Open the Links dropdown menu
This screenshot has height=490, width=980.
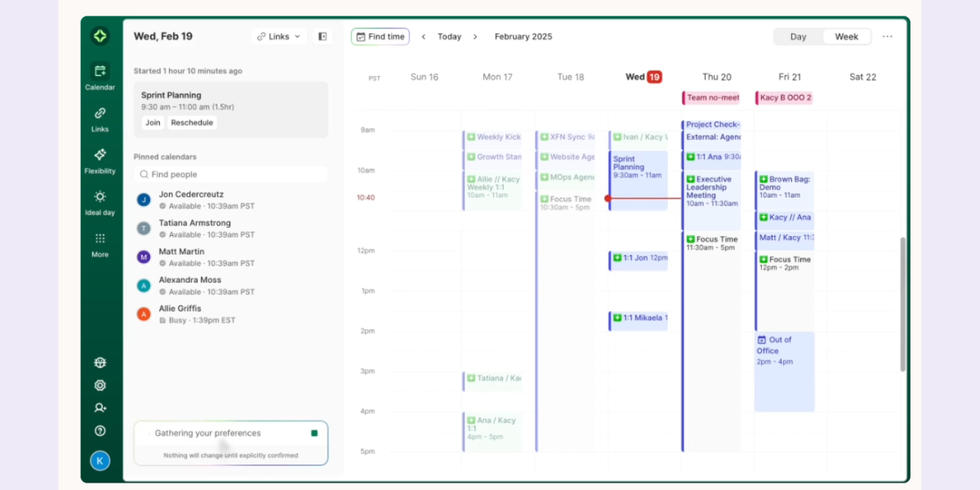pyautogui.click(x=278, y=36)
